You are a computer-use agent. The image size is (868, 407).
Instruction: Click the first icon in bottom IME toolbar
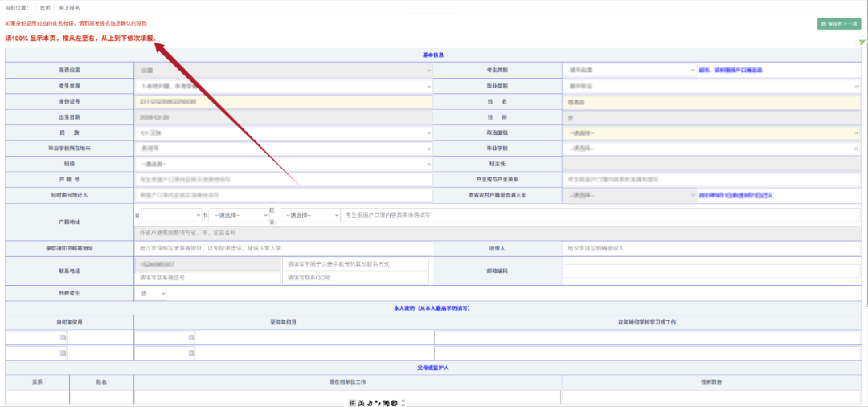pos(352,402)
